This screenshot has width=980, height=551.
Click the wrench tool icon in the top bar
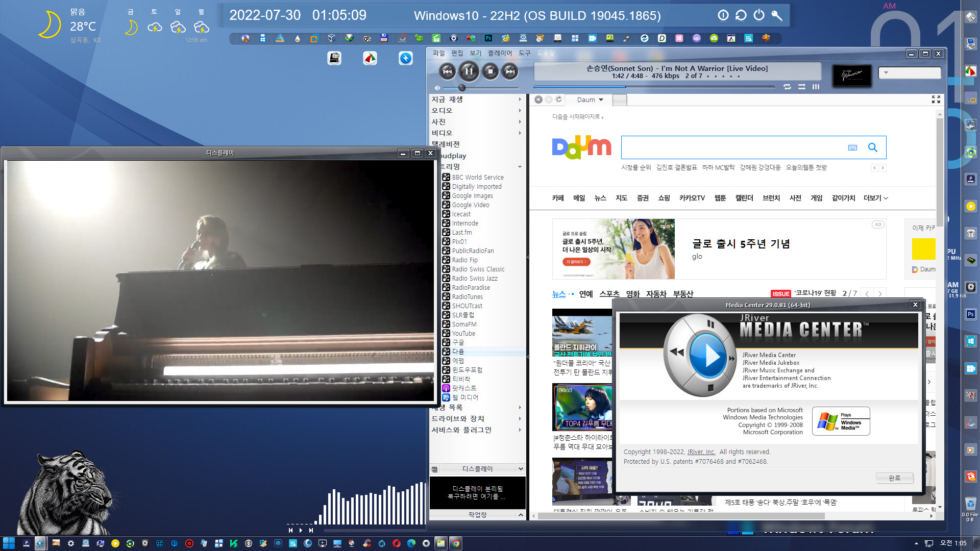[x=777, y=15]
